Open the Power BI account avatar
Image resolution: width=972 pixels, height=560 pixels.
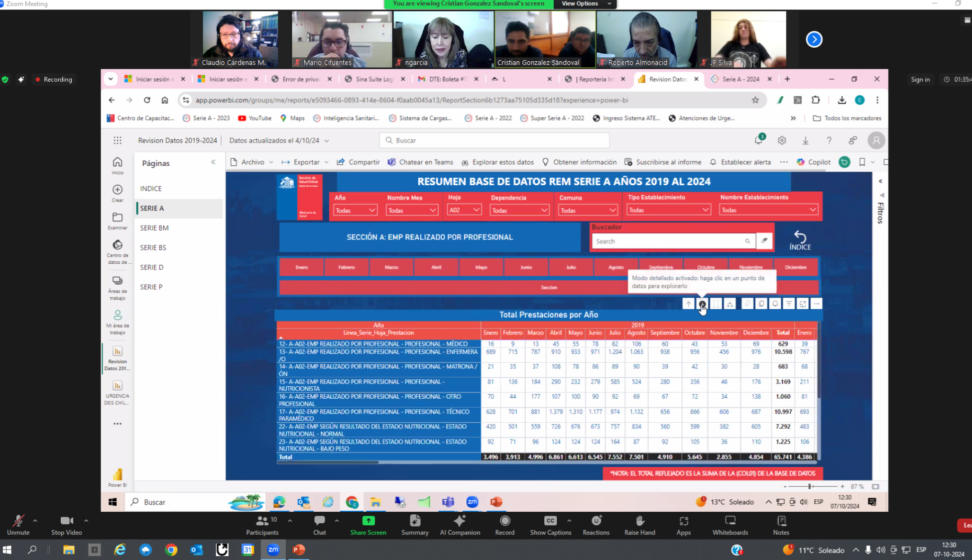pos(876,140)
